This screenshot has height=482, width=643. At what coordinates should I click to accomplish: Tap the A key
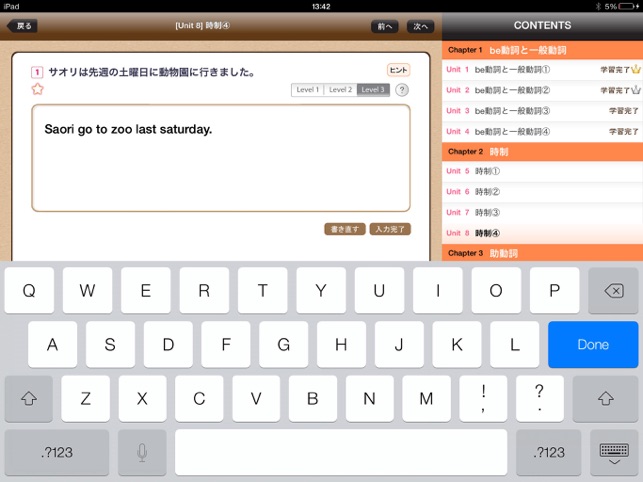(52, 344)
